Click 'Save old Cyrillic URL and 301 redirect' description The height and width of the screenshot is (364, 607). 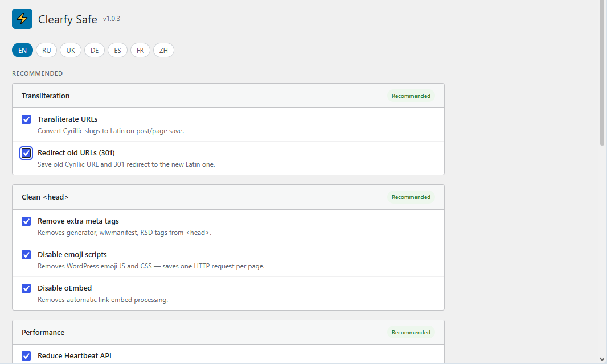126,164
